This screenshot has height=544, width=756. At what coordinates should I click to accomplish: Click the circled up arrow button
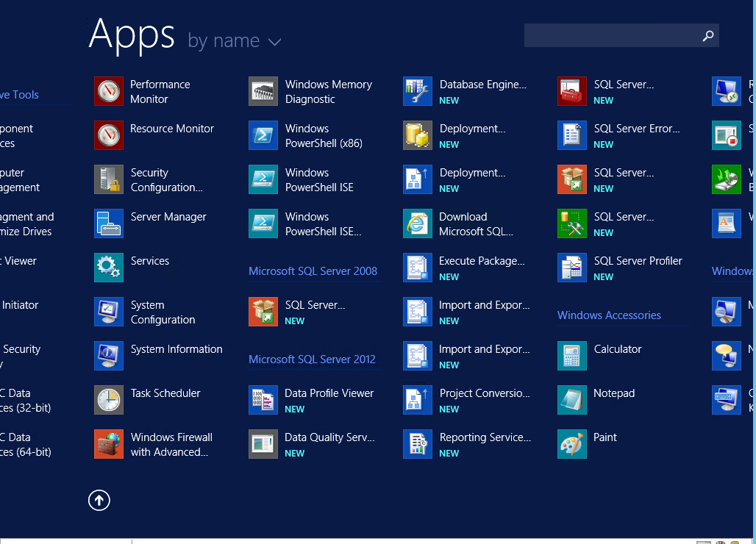(99, 500)
